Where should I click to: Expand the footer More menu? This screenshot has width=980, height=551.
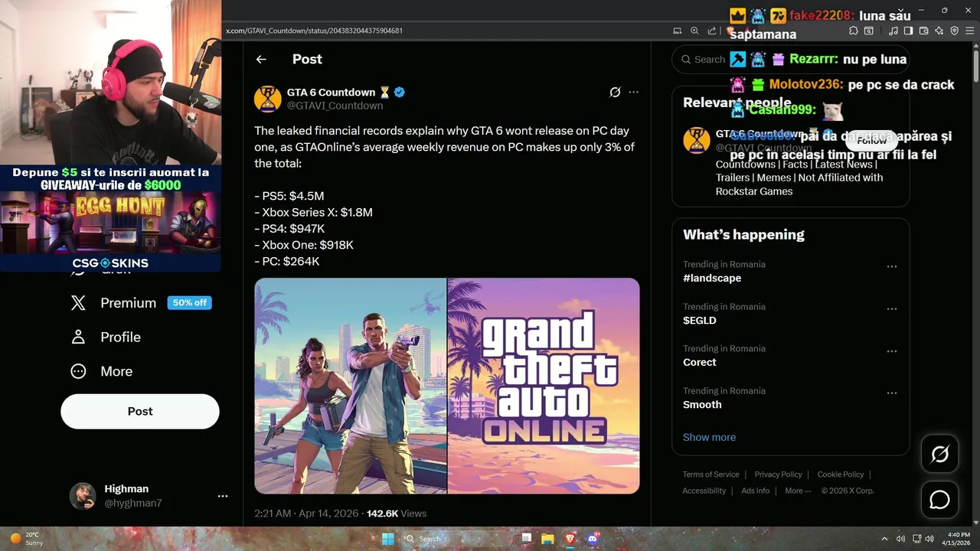(798, 491)
